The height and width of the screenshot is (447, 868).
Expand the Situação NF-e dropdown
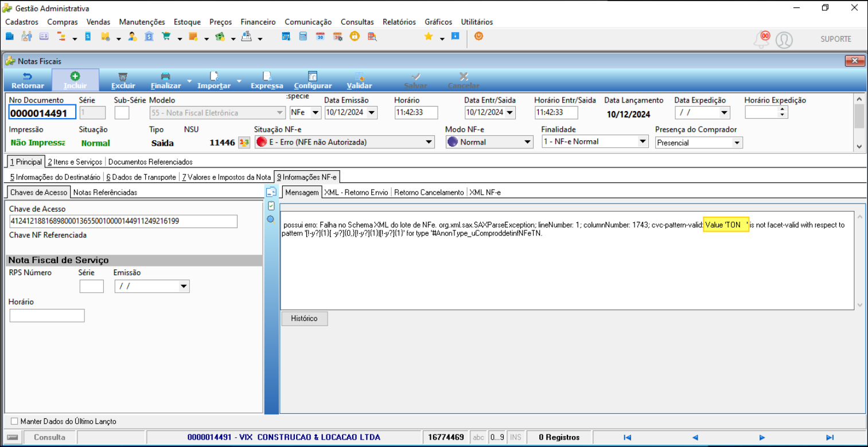[x=429, y=142]
